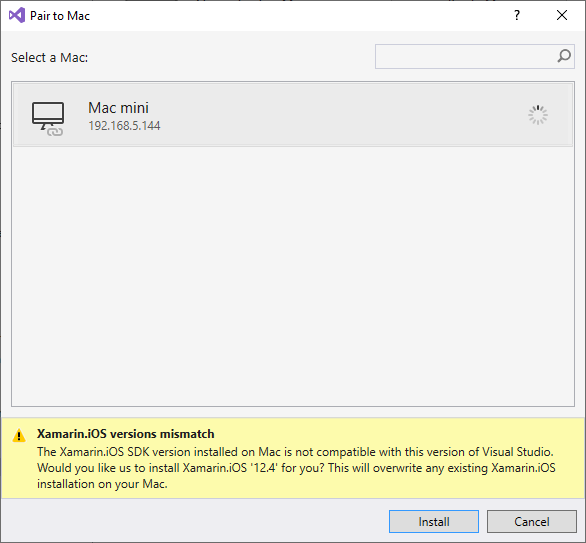
Task: Click the search magnifier icon
Action: tap(564, 56)
